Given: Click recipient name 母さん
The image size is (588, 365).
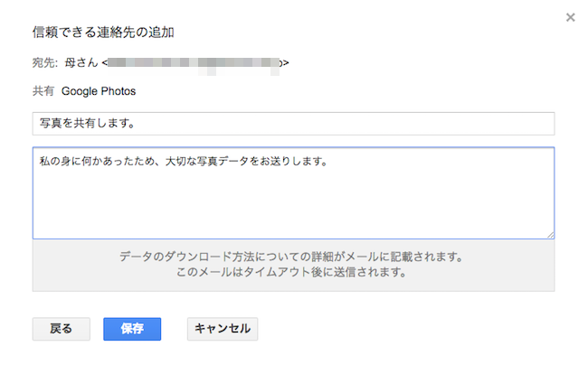Looking at the screenshot, I should pos(81,62).
